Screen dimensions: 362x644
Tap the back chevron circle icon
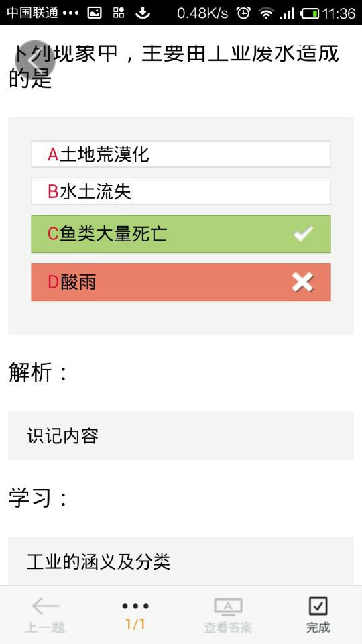(x=36, y=60)
